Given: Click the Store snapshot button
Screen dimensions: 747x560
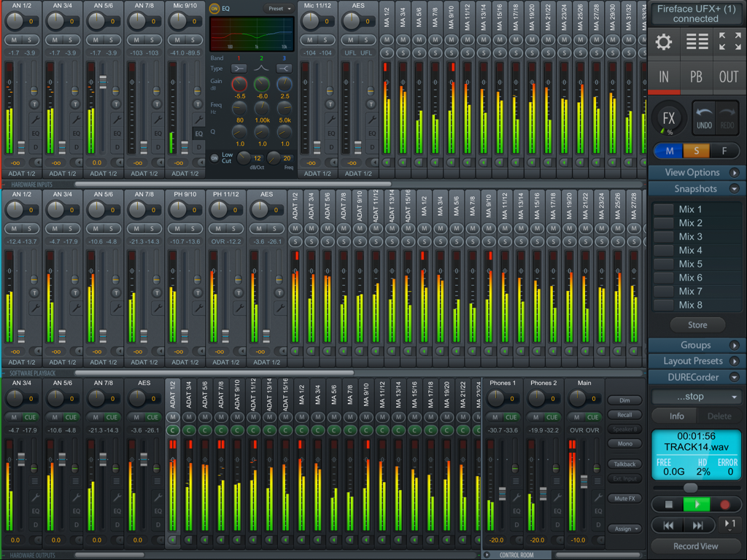Looking at the screenshot, I should click(696, 324).
